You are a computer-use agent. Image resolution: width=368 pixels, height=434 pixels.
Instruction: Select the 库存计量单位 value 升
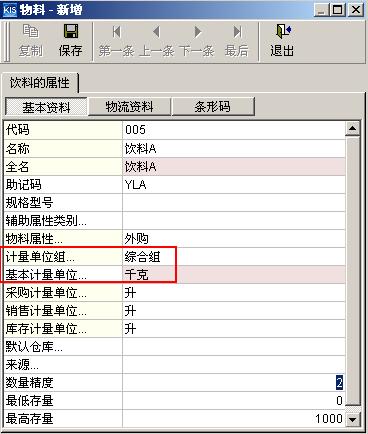point(234,329)
